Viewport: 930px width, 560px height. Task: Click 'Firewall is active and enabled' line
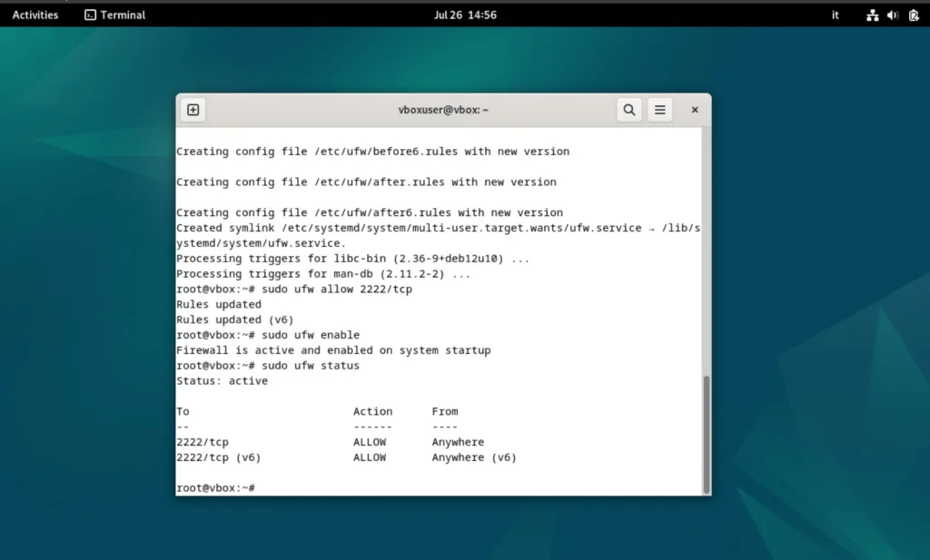coord(333,350)
